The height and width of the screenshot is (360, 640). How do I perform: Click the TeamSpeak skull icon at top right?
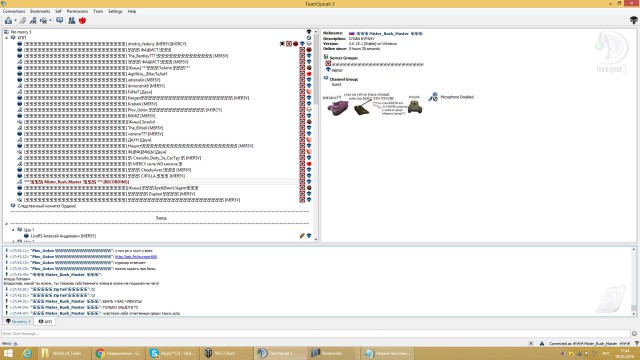tap(633, 20)
